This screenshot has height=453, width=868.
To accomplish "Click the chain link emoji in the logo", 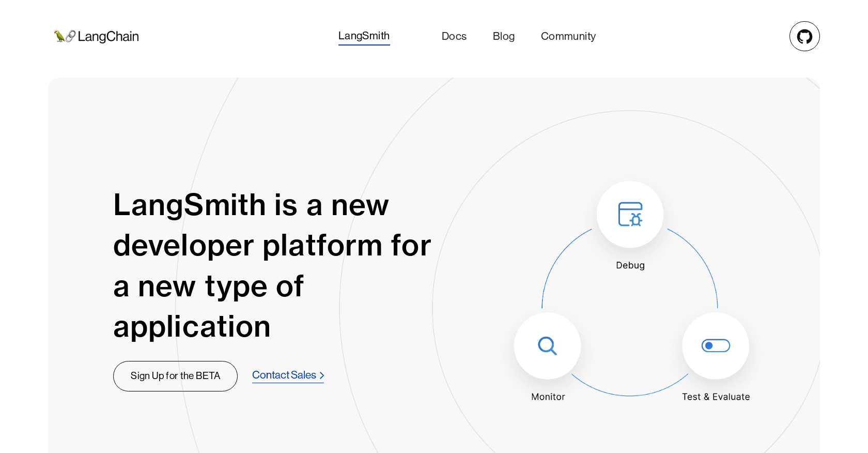I will (71, 36).
